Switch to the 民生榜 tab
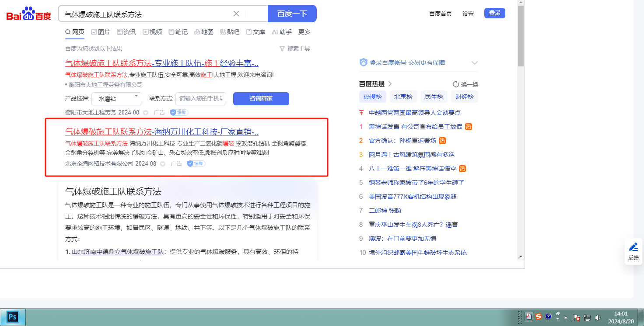644x326 pixels. click(434, 97)
